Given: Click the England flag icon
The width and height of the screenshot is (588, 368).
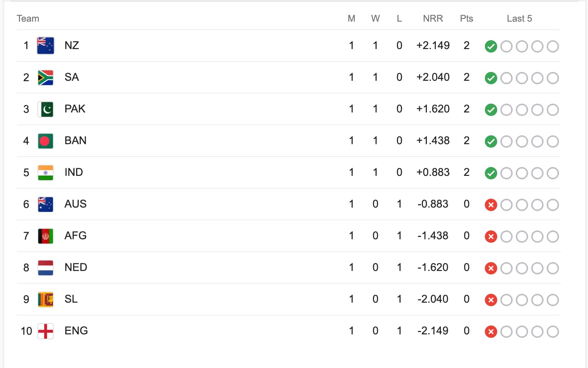Looking at the screenshot, I should 46,331.
